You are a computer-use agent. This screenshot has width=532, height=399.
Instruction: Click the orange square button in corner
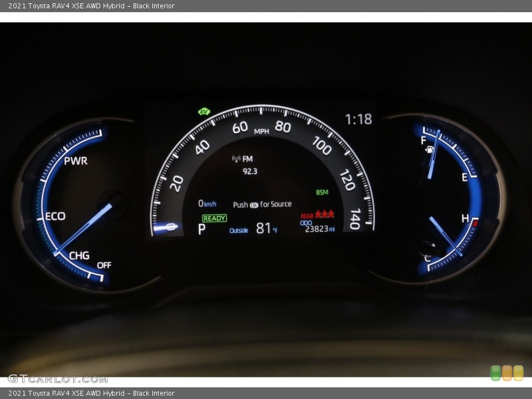pyautogui.click(x=507, y=373)
